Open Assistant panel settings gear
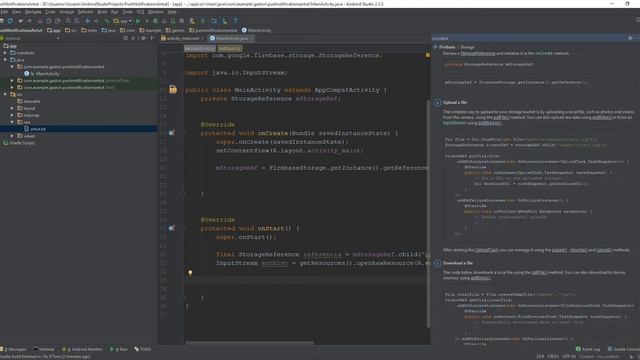This screenshot has width=640, height=360. pyautogui.click(x=630, y=38)
